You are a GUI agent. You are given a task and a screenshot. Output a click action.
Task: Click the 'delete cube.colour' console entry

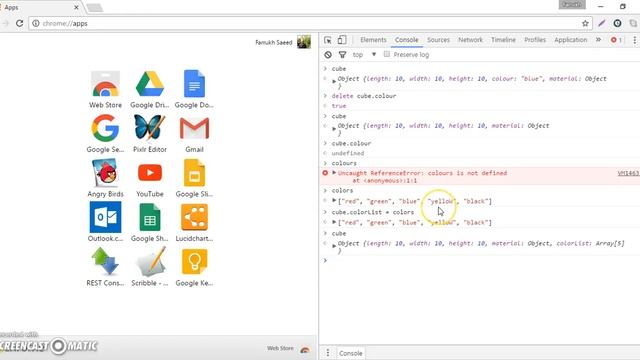click(x=364, y=96)
